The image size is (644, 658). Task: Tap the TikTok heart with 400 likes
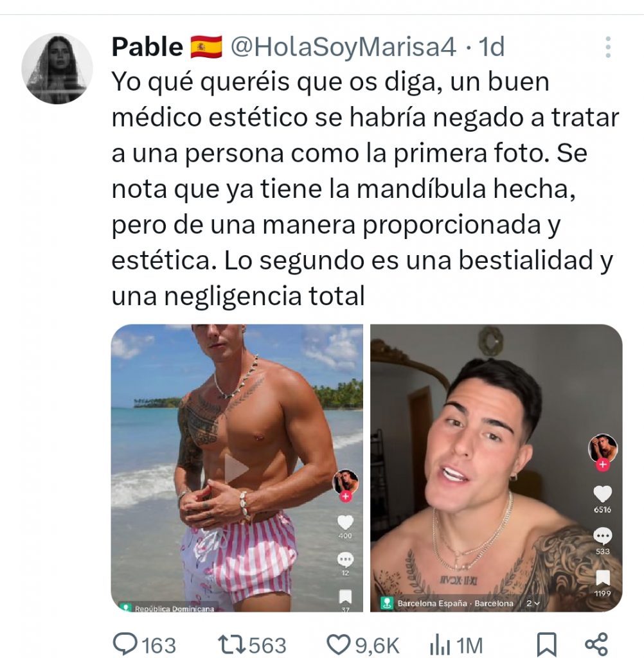coord(345,522)
